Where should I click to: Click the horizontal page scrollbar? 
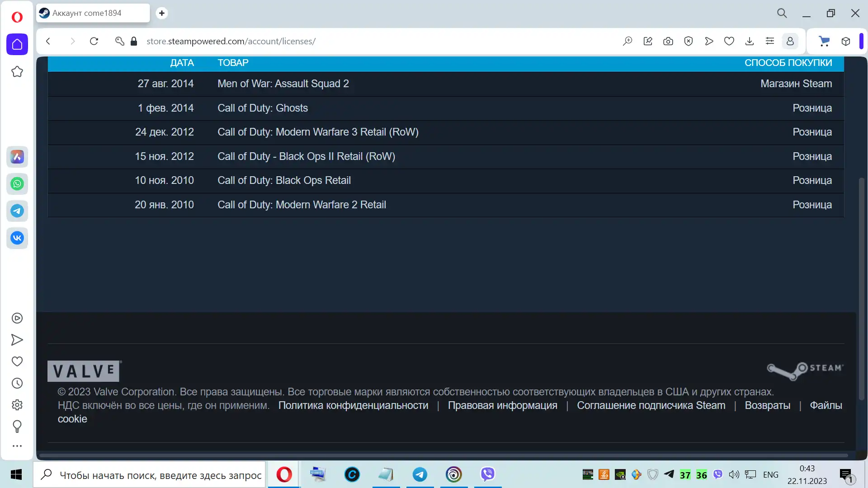point(443,455)
